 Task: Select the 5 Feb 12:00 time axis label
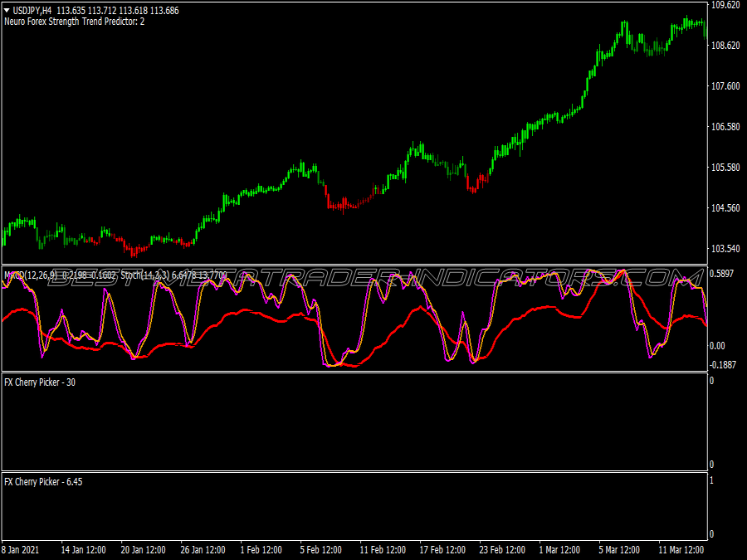[x=320, y=549]
